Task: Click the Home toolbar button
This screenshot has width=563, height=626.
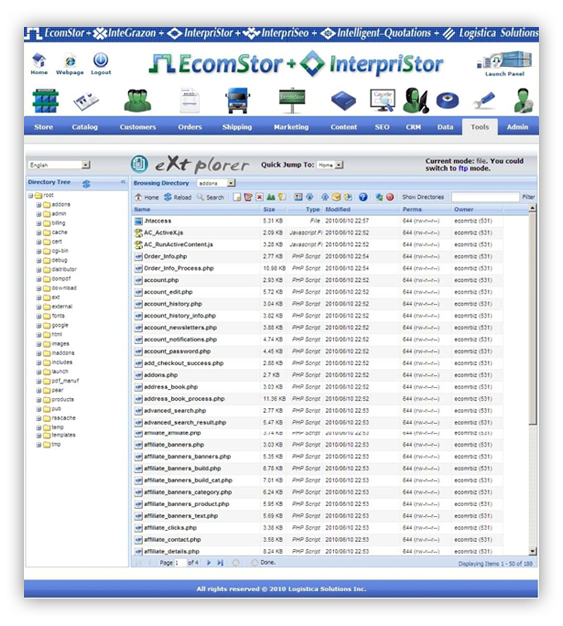Action: coord(147,197)
